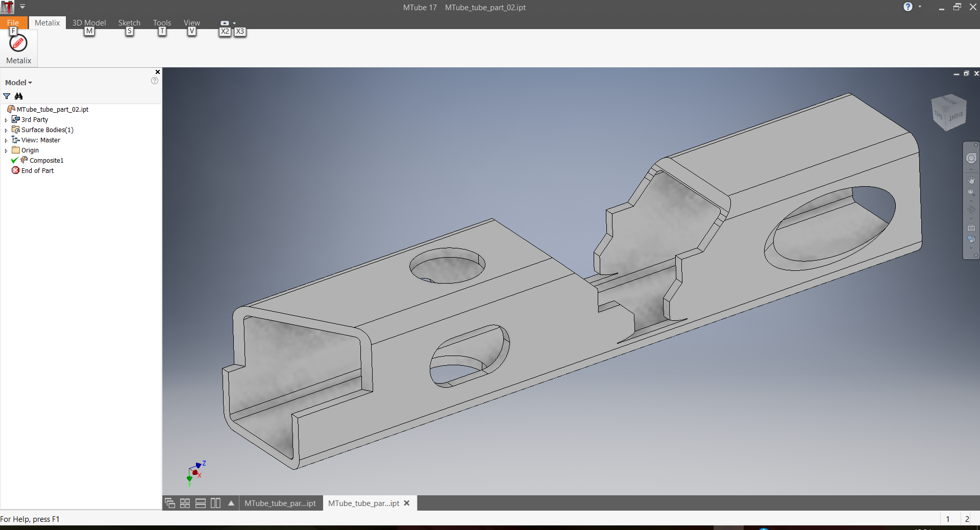Switch to the first MTube_tube_par...ipt tab
The width and height of the screenshot is (980, 530).
280,503
